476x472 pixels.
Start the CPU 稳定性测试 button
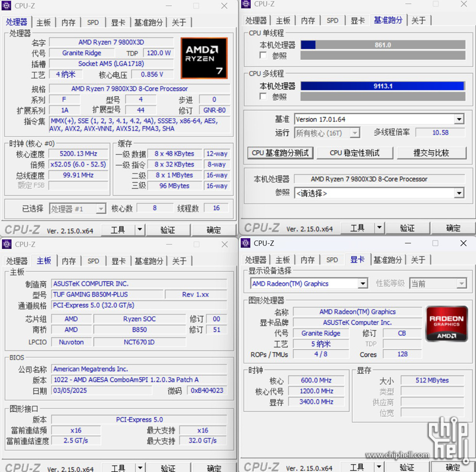pos(355,153)
